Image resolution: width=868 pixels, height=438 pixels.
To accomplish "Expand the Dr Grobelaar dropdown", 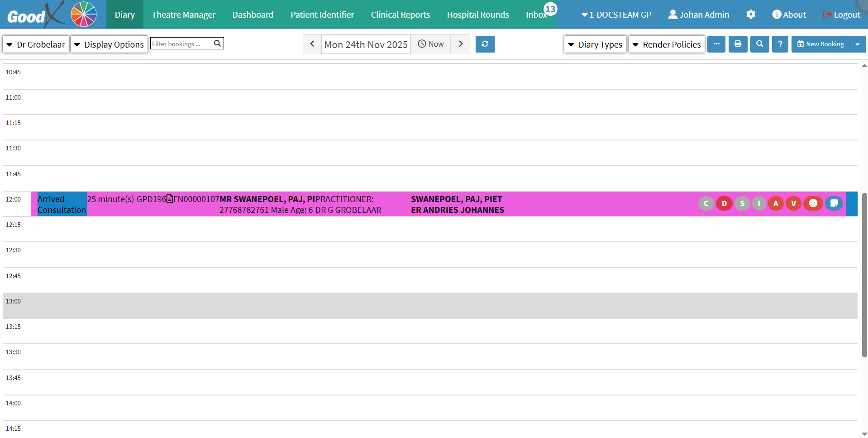I will [36, 44].
